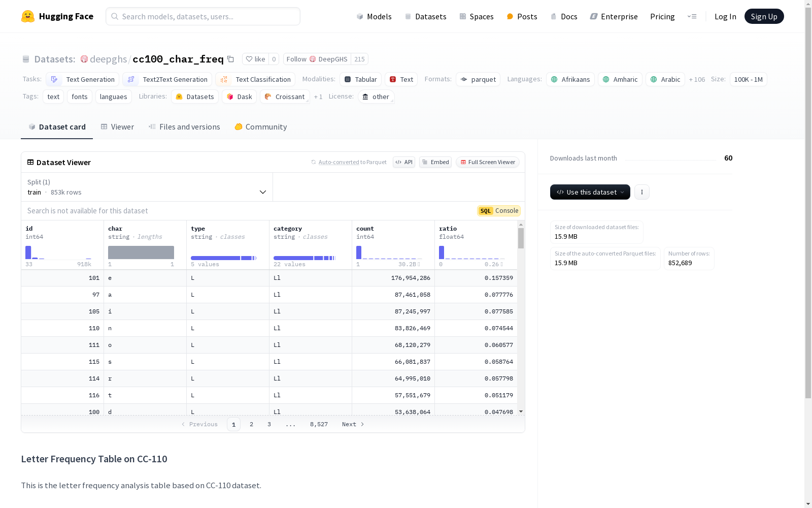Screen dimensions: 812x508
Task: Switch to the Dataset card tab
Action: tap(57, 127)
